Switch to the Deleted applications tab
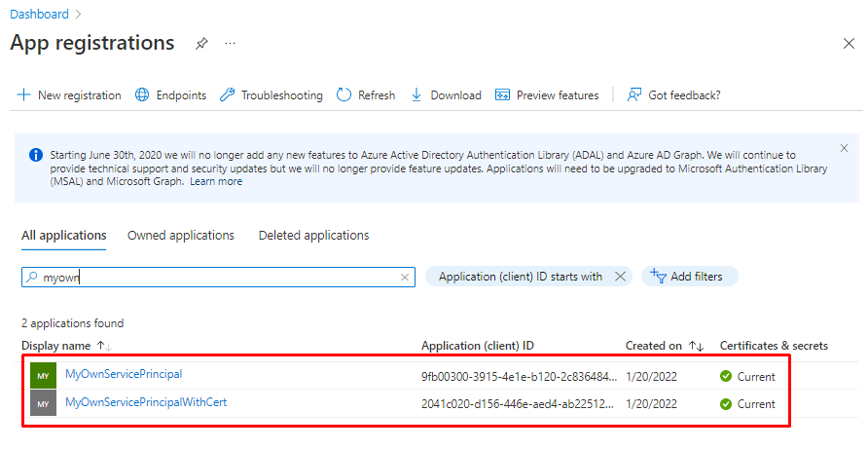Image resolution: width=868 pixels, height=449 pixels. [313, 236]
